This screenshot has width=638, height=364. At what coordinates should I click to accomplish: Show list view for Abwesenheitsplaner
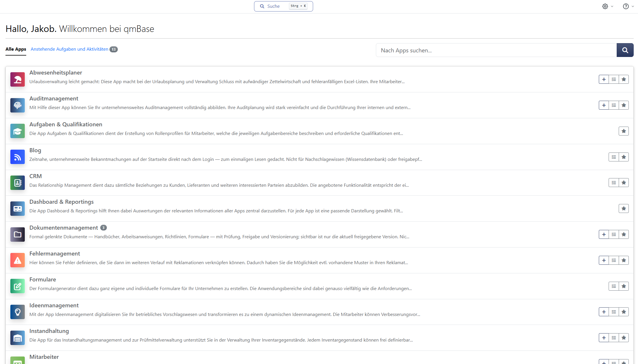click(x=614, y=79)
